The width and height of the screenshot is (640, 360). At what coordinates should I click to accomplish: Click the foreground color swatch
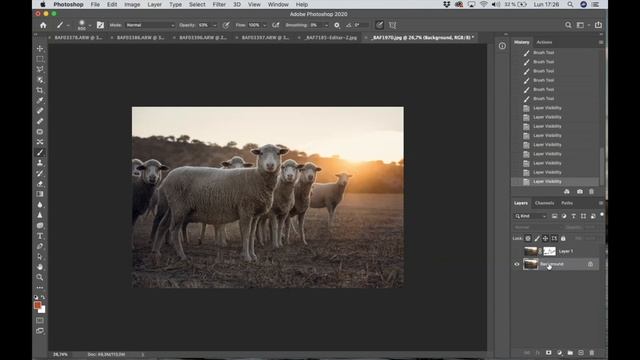click(38, 305)
